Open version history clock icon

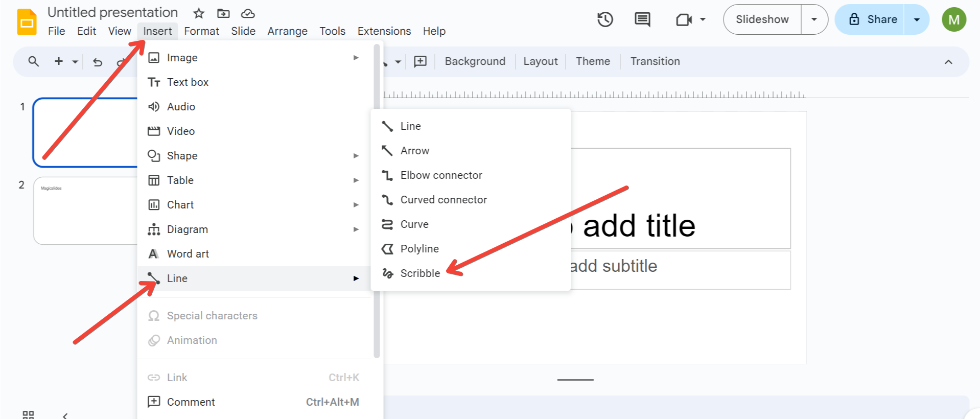(605, 20)
